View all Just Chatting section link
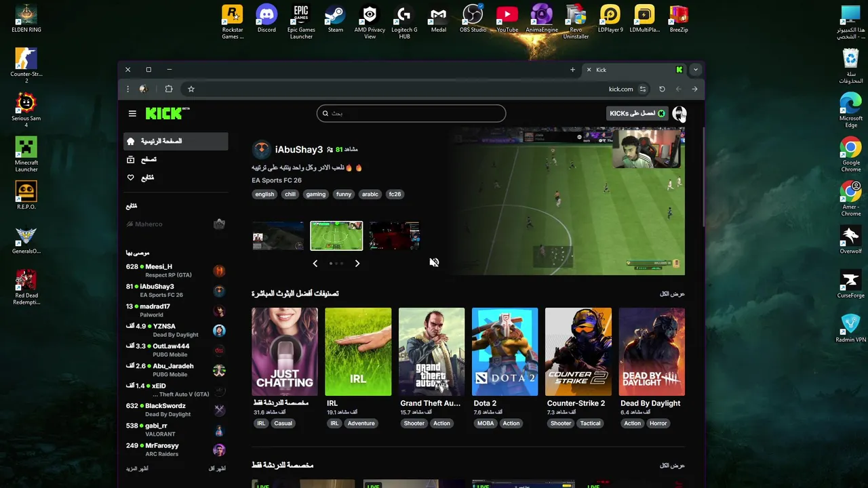The height and width of the screenshot is (488, 868). pos(672,466)
